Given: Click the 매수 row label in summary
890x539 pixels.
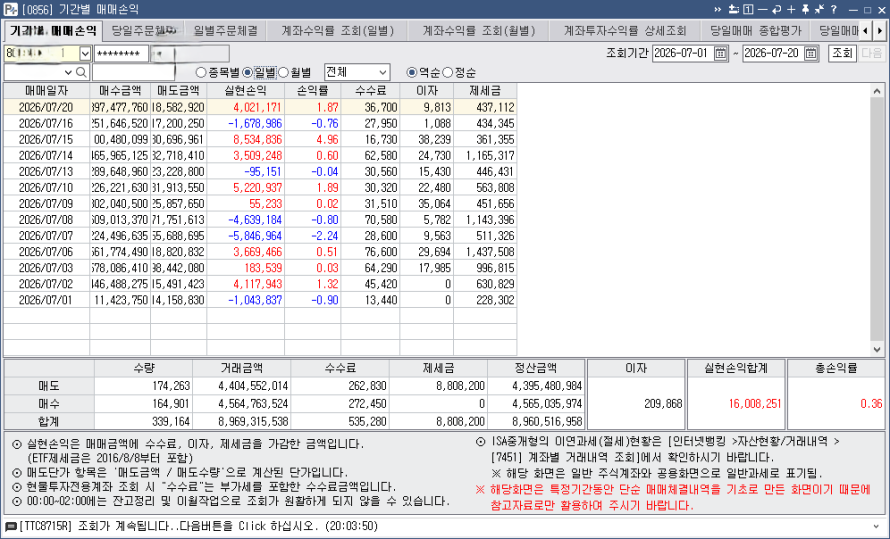Looking at the screenshot, I should click(x=49, y=404).
